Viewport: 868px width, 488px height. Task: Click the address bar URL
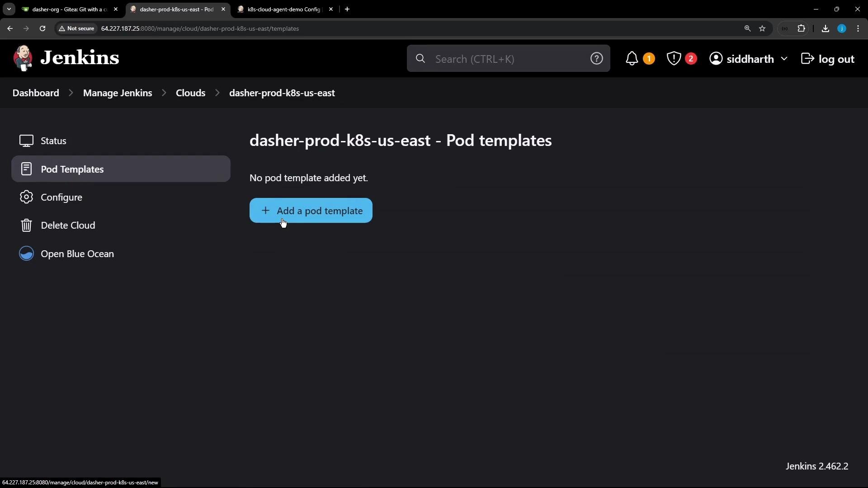tap(200, 28)
